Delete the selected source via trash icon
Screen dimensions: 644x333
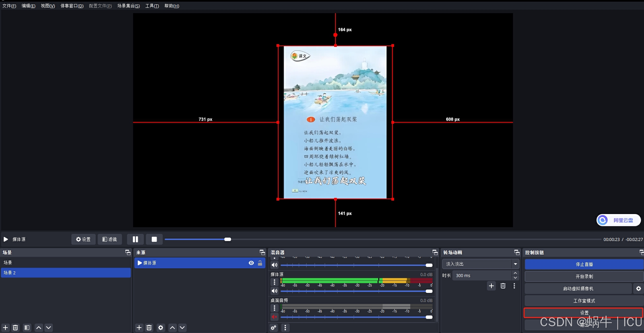149,327
